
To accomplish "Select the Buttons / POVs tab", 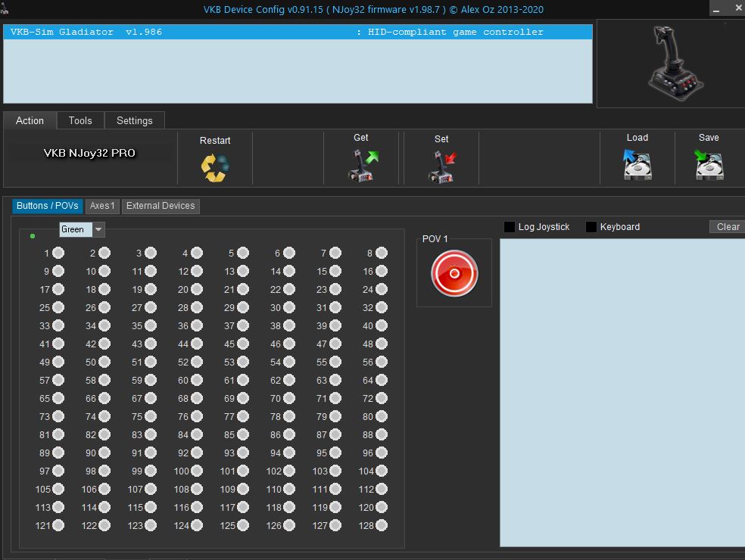I will pyautogui.click(x=47, y=206).
